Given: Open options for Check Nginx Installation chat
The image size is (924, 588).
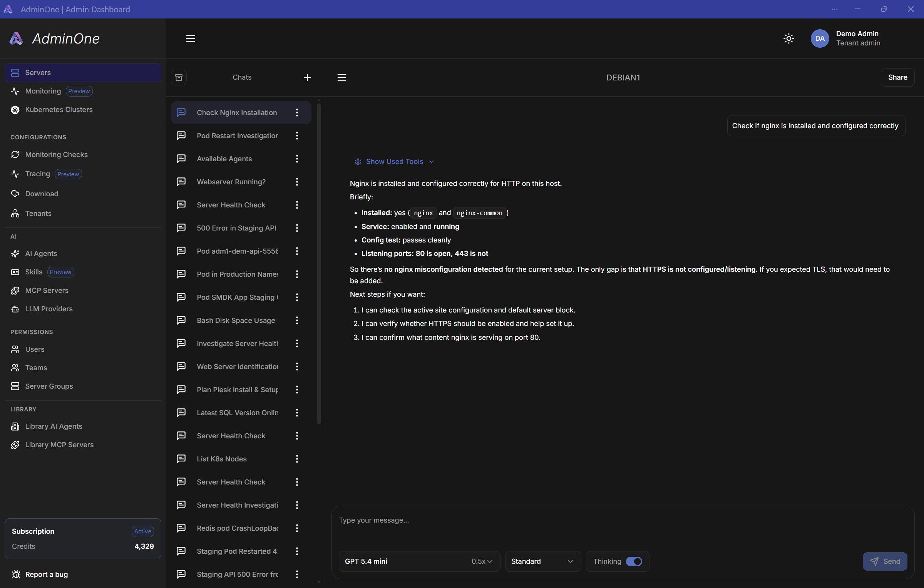Looking at the screenshot, I should click(297, 112).
